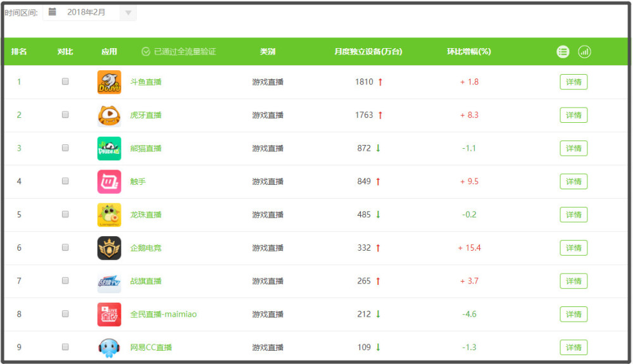The image size is (633, 364).
Task: Tick the compare checkbox for 战旗直播
Action: pyautogui.click(x=65, y=280)
